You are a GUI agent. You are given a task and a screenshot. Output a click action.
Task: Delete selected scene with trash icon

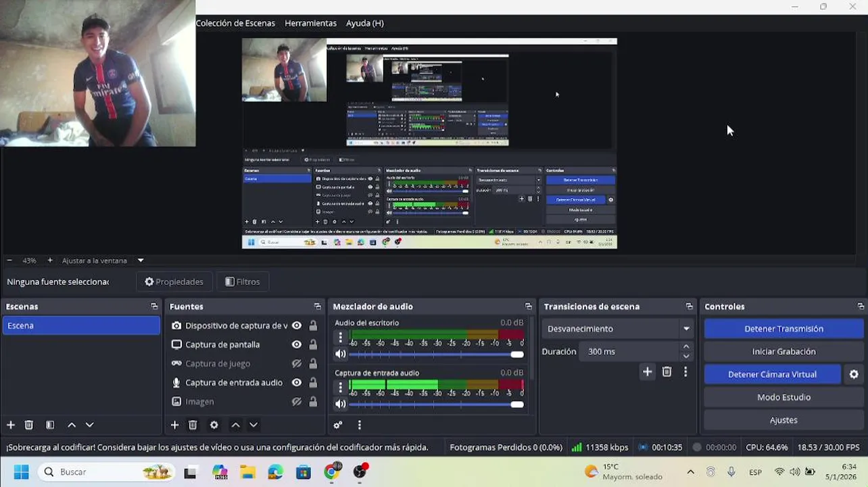pyautogui.click(x=29, y=425)
